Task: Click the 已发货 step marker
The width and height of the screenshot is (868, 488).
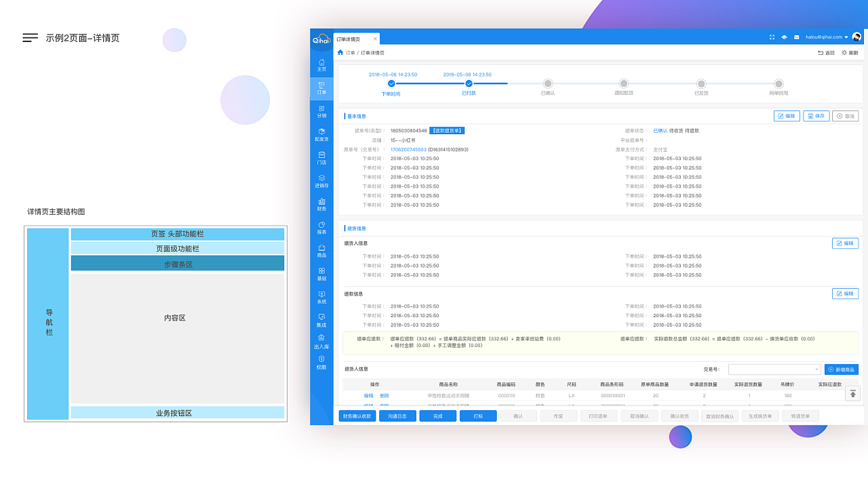Action: click(701, 83)
